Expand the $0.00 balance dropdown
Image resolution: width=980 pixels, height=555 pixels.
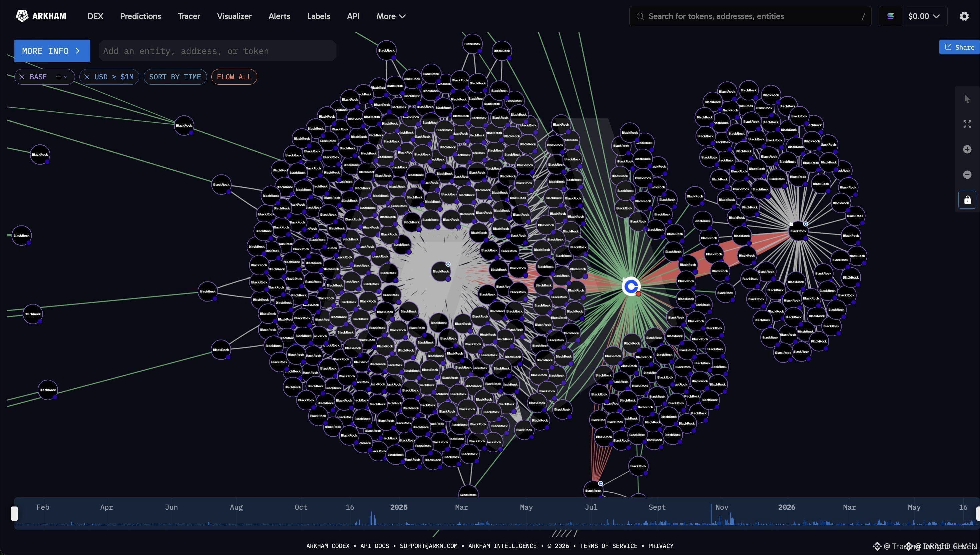[x=924, y=16]
